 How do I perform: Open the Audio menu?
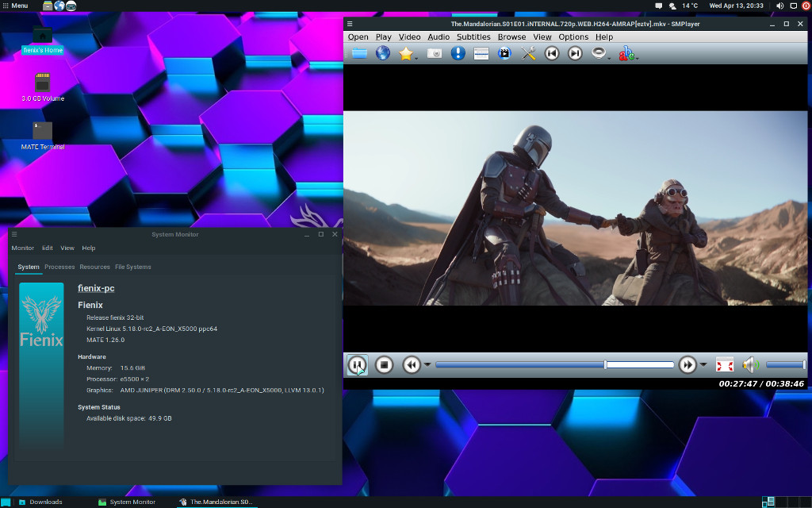tap(438, 37)
